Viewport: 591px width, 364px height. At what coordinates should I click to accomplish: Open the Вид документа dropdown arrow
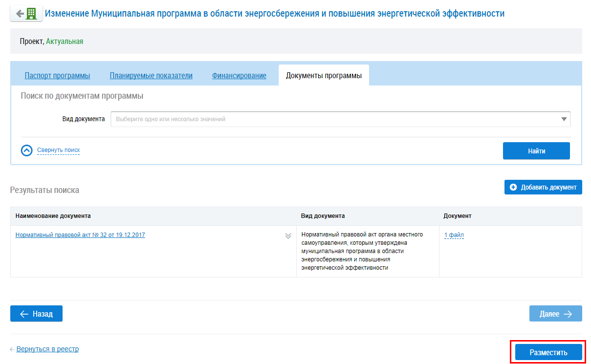[x=564, y=119]
